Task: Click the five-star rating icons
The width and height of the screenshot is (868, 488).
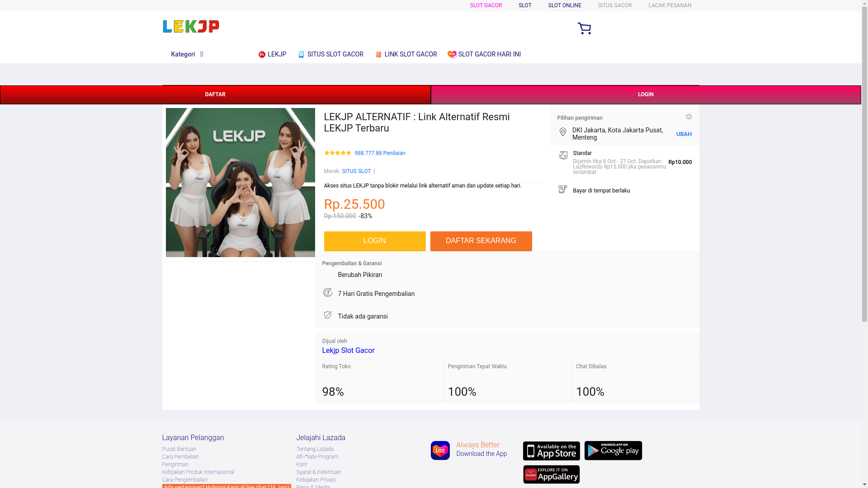Action: [x=337, y=153]
